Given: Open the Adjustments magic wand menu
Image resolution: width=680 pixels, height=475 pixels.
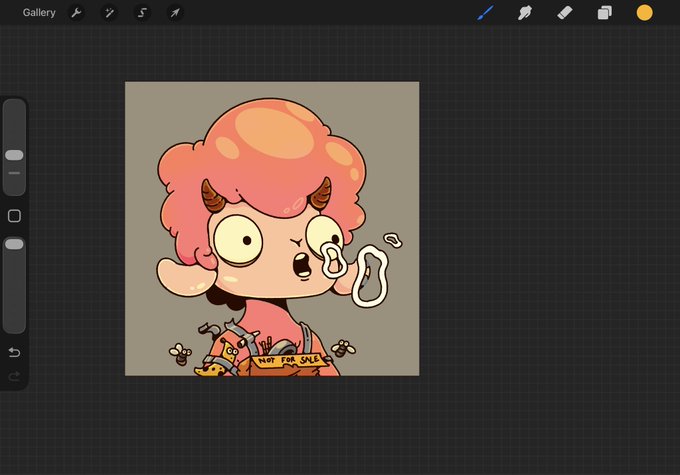Looking at the screenshot, I should (x=109, y=13).
